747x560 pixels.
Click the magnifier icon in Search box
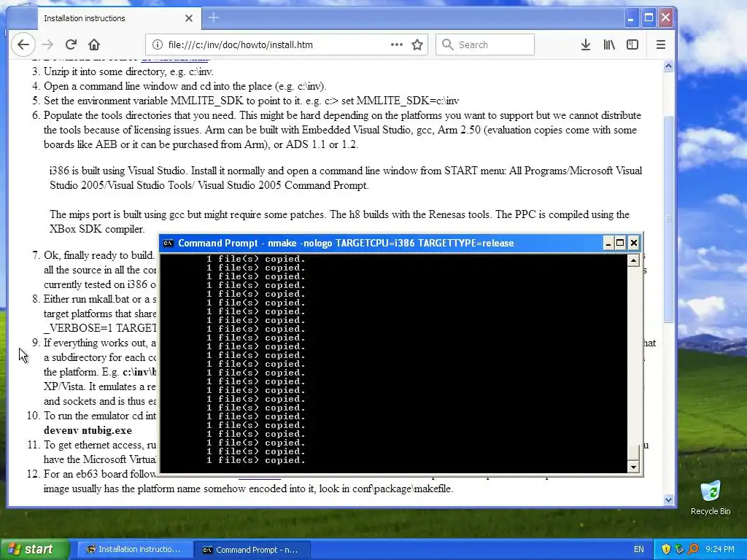[x=447, y=44]
